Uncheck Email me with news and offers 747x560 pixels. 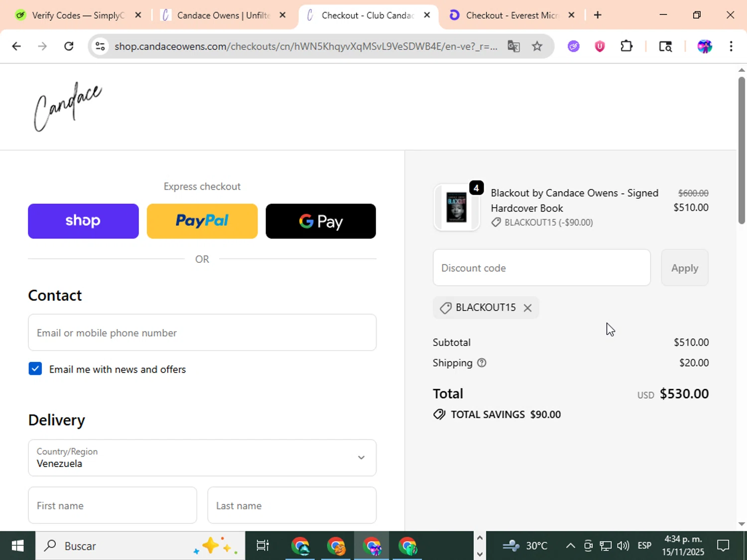(35, 369)
